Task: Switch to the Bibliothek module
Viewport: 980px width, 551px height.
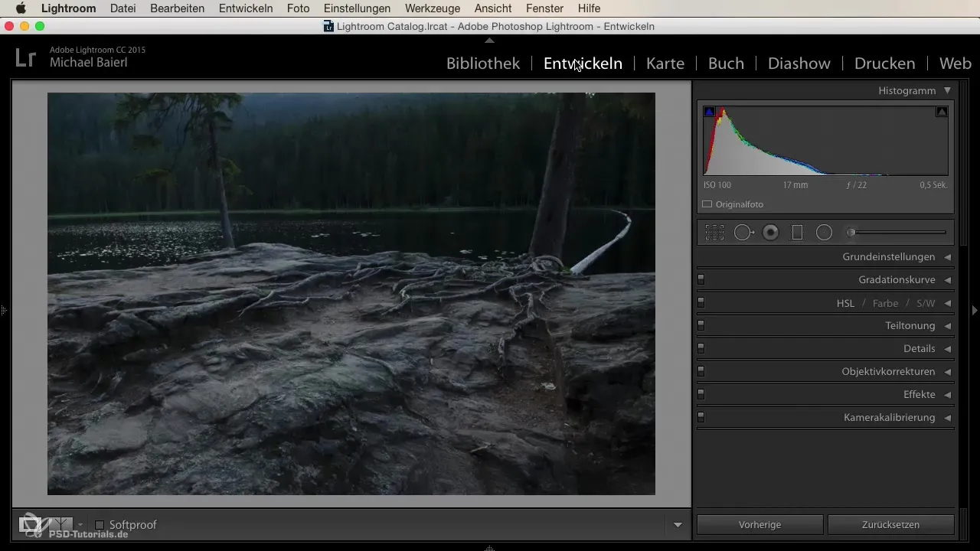Action: (x=483, y=64)
